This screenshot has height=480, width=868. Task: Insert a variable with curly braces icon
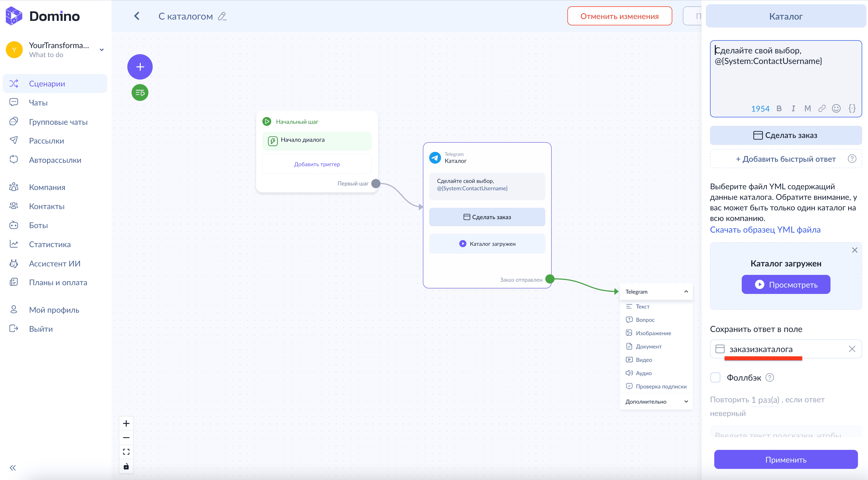852,109
